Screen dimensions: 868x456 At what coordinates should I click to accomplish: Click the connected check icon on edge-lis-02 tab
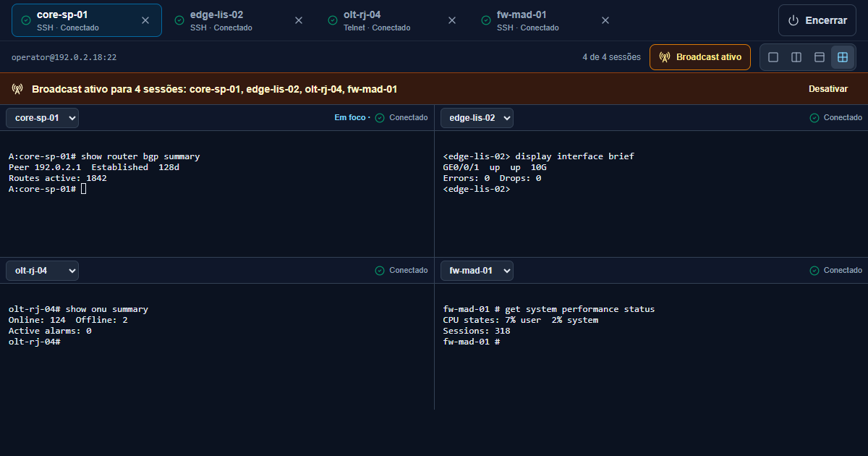[x=179, y=20]
